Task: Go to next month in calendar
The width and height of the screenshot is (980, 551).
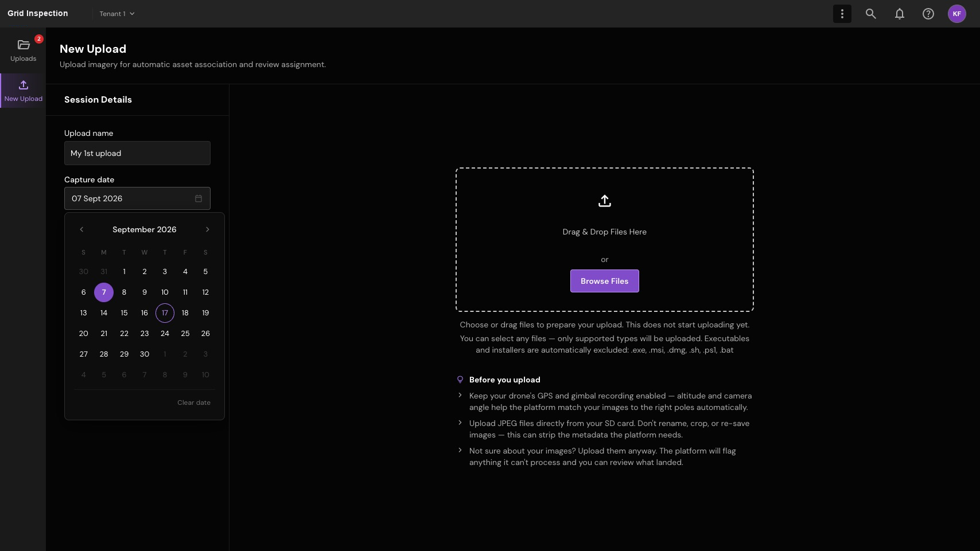Action: pyautogui.click(x=207, y=229)
